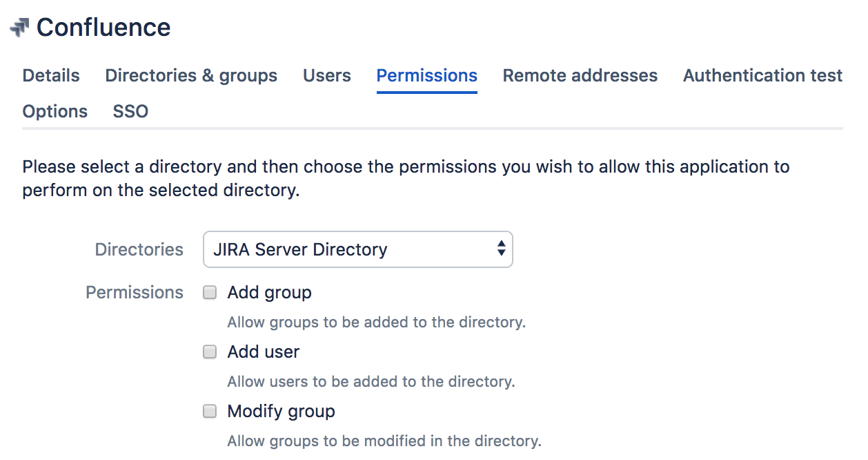
Task: Click the Add group label
Action: [270, 293]
